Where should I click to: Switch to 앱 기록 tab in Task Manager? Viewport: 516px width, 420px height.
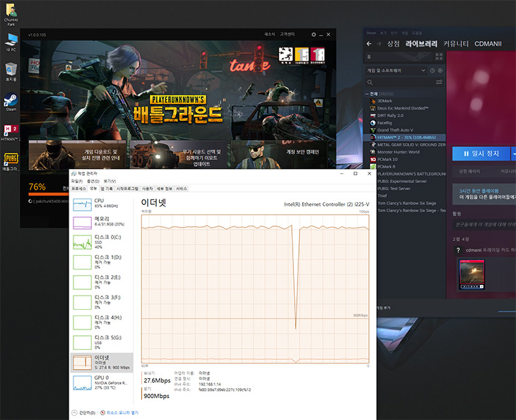[x=107, y=189]
